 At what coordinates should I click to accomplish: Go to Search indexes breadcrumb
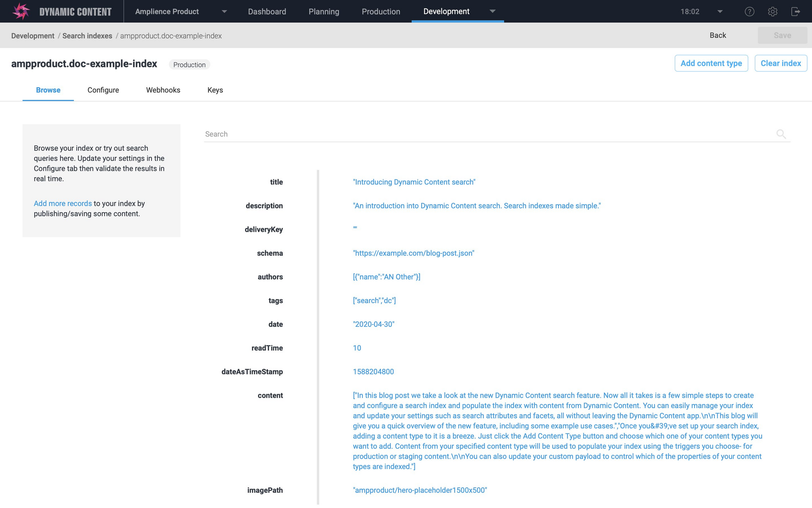pos(87,36)
